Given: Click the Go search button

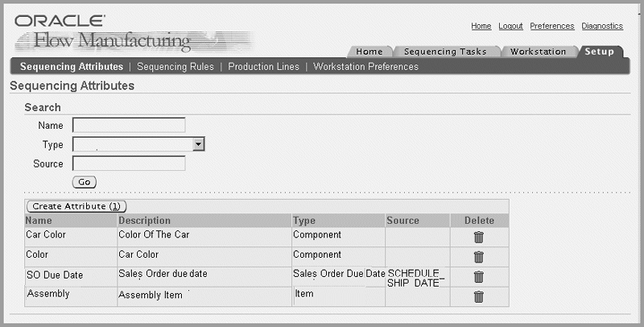Looking at the screenshot, I should point(85,182).
